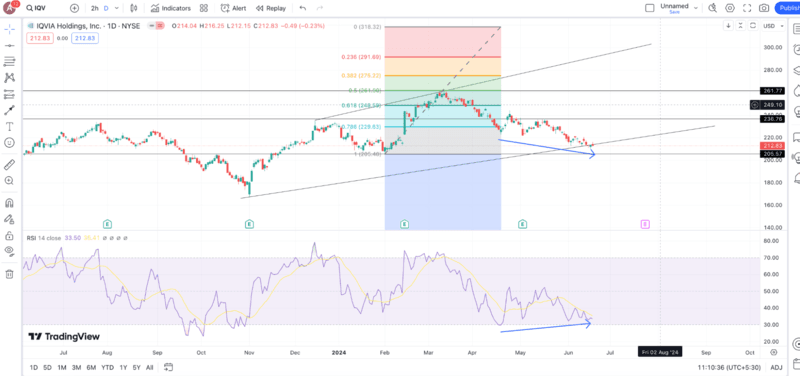Toggle the magnet snapping mode
The image size is (800, 376).
click(9, 203)
